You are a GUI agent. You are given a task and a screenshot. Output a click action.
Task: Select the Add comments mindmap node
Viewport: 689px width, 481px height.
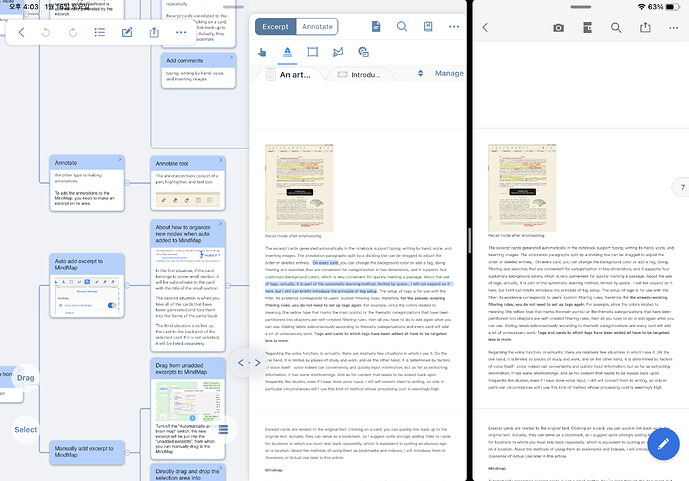pyautogui.click(x=199, y=71)
